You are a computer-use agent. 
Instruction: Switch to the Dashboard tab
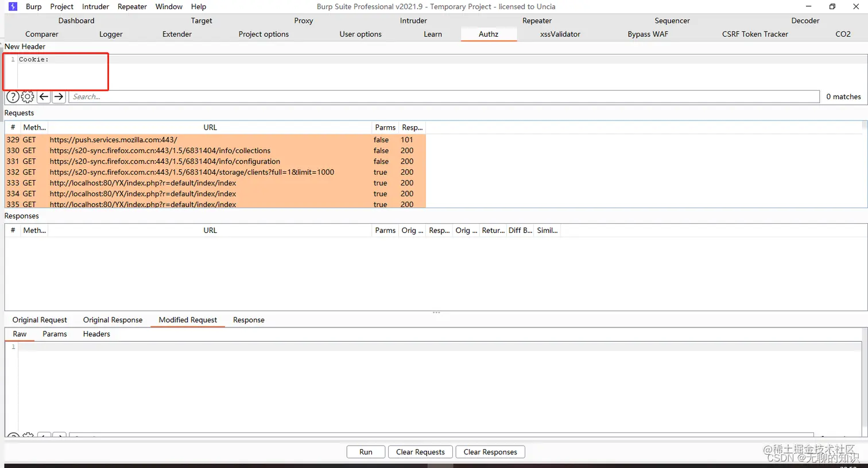(x=76, y=20)
